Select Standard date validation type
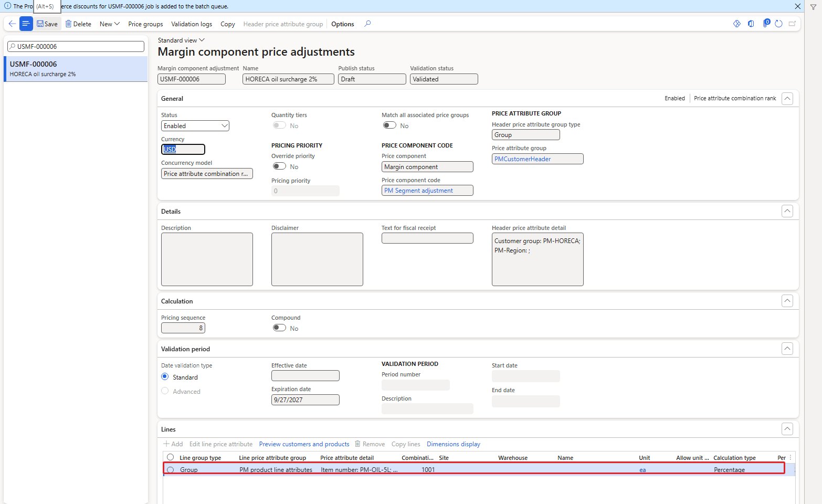 165,377
